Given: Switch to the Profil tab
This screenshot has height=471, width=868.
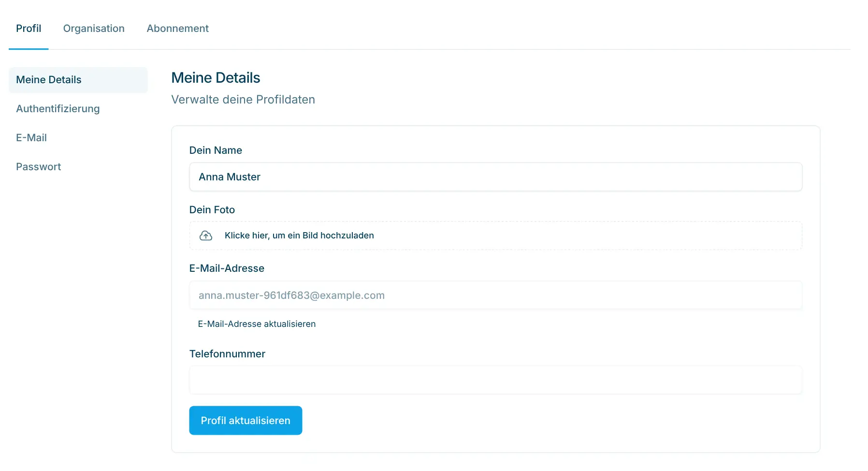Looking at the screenshot, I should (x=29, y=29).
